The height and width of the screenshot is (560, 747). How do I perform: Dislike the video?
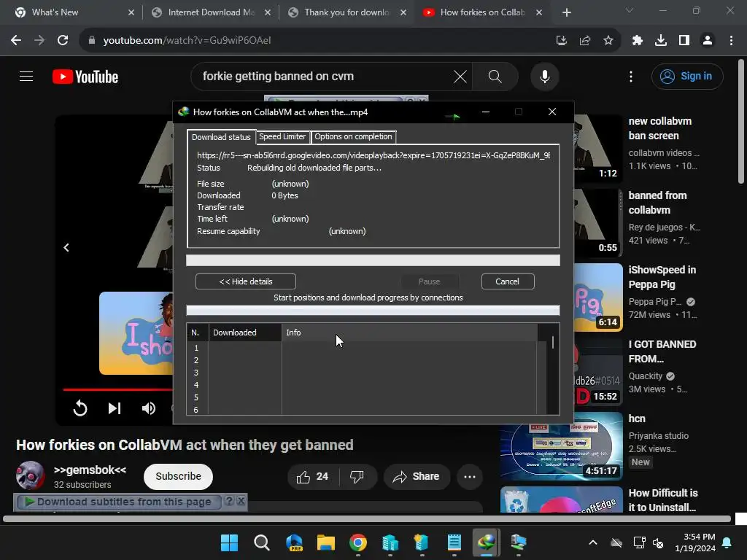[x=357, y=477]
